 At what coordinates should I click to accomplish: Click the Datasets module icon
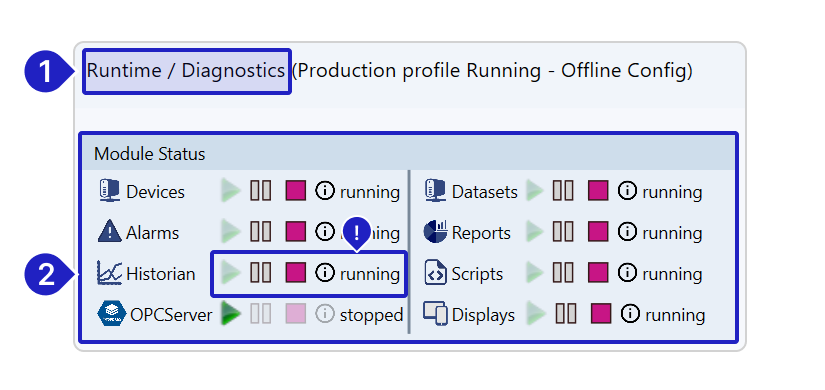[x=435, y=191]
